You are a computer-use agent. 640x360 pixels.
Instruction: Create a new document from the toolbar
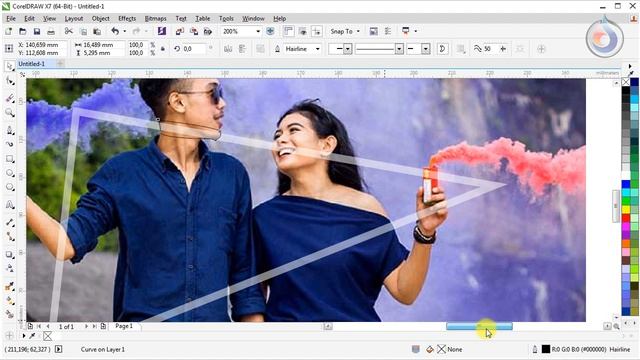[x=9, y=31]
